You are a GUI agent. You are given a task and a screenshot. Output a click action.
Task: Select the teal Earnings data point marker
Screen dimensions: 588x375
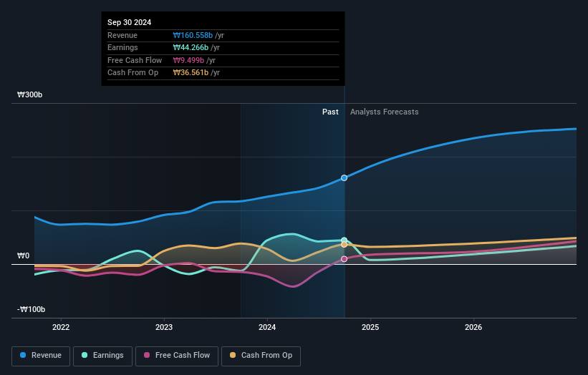point(344,240)
